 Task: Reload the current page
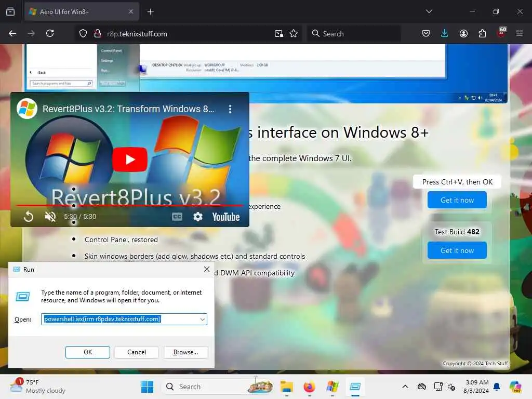[x=50, y=33]
